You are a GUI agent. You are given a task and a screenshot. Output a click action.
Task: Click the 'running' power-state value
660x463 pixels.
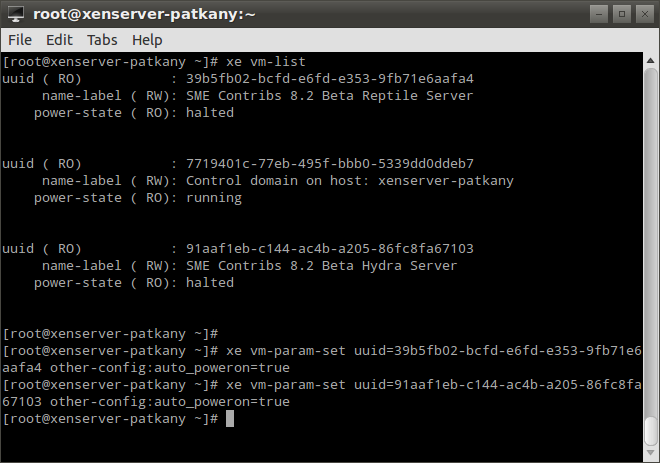pyautogui.click(x=214, y=198)
